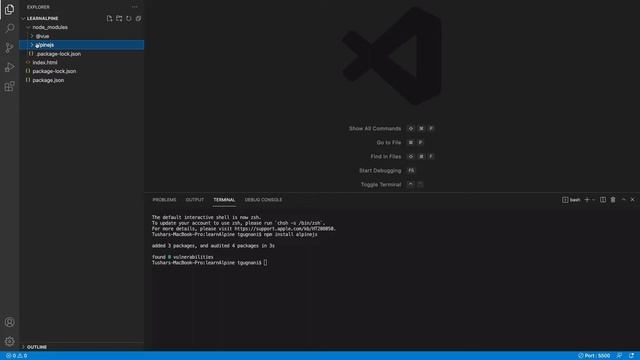Refresh the Explorer file tree
This screenshot has height=360, width=640.
point(129,18)
